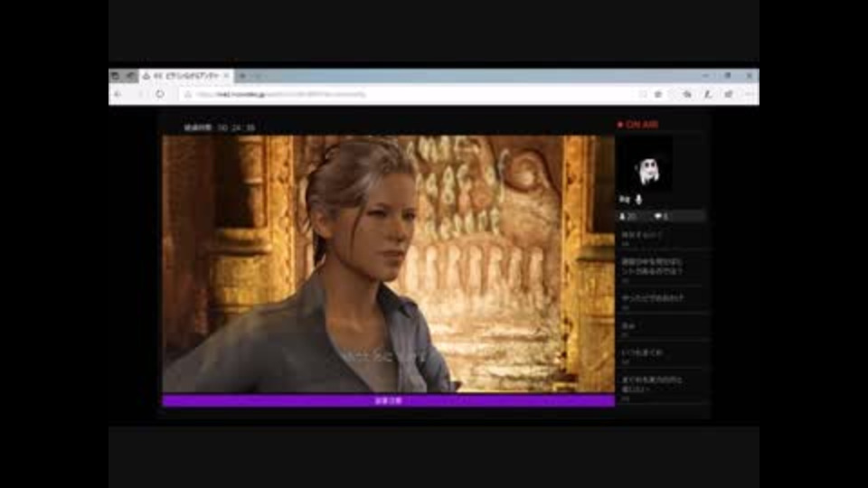
Task: Select the active live stream tab
Action: [185, 76]
